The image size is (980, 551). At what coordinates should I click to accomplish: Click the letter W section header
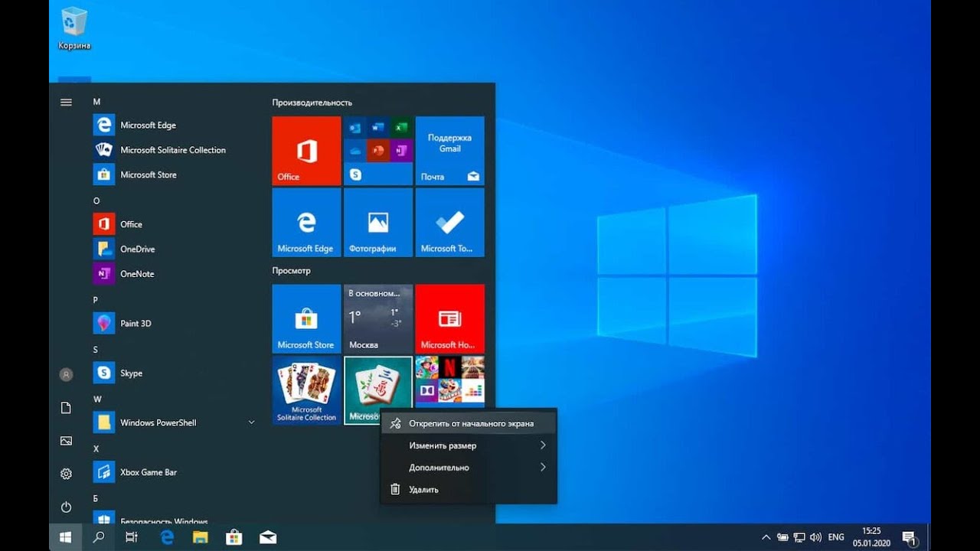[97, 399]
